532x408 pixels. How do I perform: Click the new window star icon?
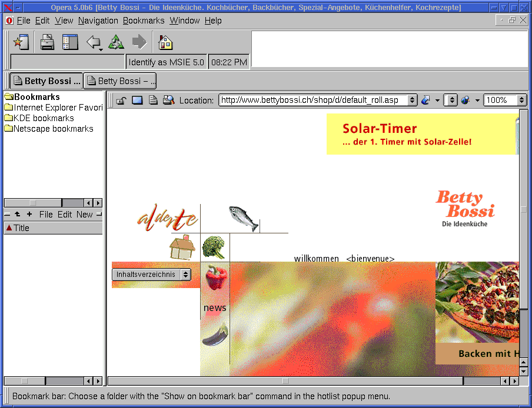click(22, 42)
